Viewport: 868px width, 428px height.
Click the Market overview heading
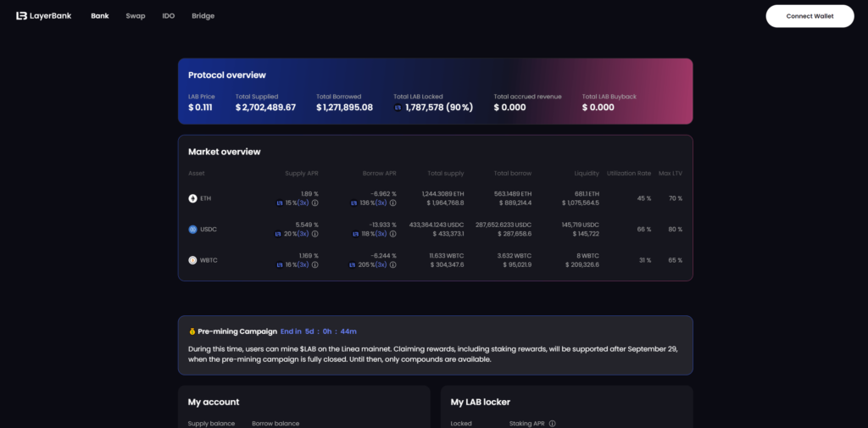click(x=224, y=152)
